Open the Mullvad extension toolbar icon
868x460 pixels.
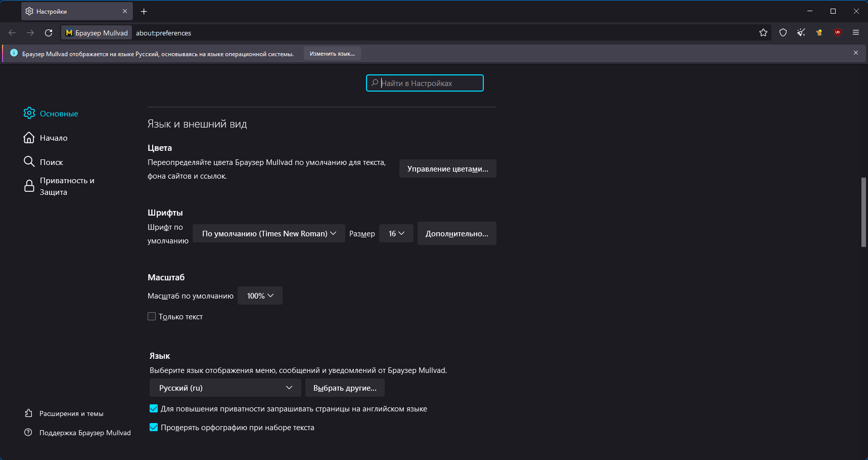tap(819, 33)
